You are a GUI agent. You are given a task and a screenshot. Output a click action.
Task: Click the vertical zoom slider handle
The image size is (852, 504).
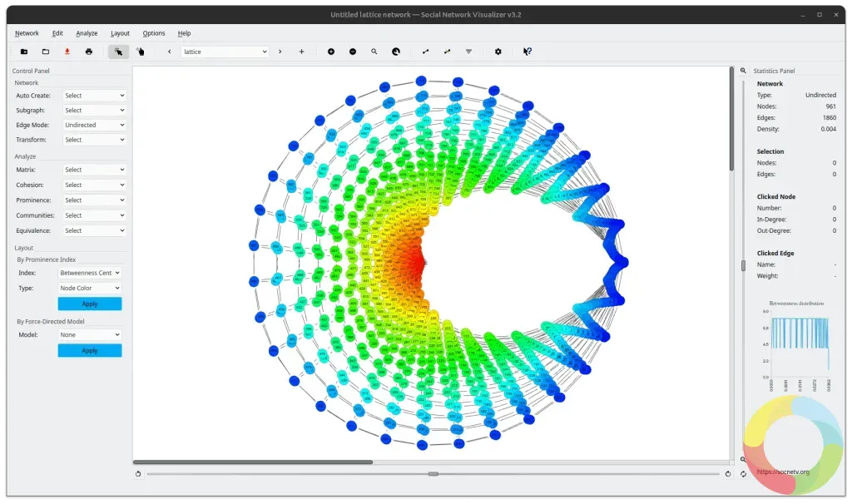pos(743,265)
